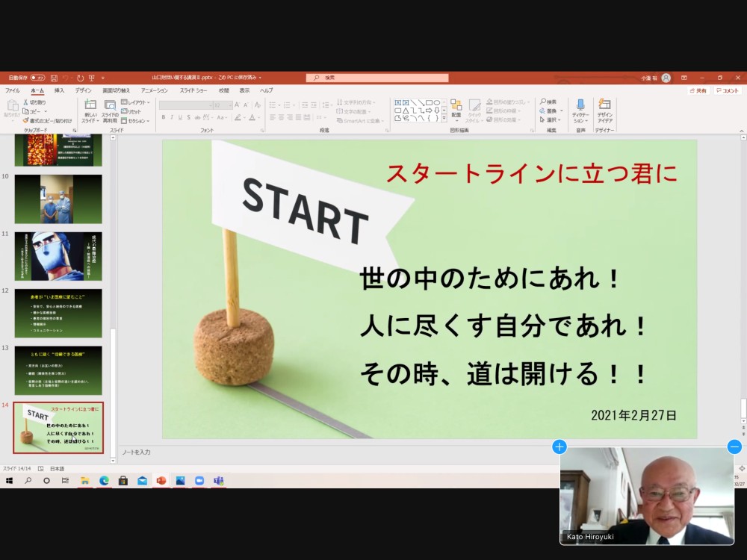This screenshot has height=560, width=747.
Task: Open the text highlight color picker
Action: point(240,117)
